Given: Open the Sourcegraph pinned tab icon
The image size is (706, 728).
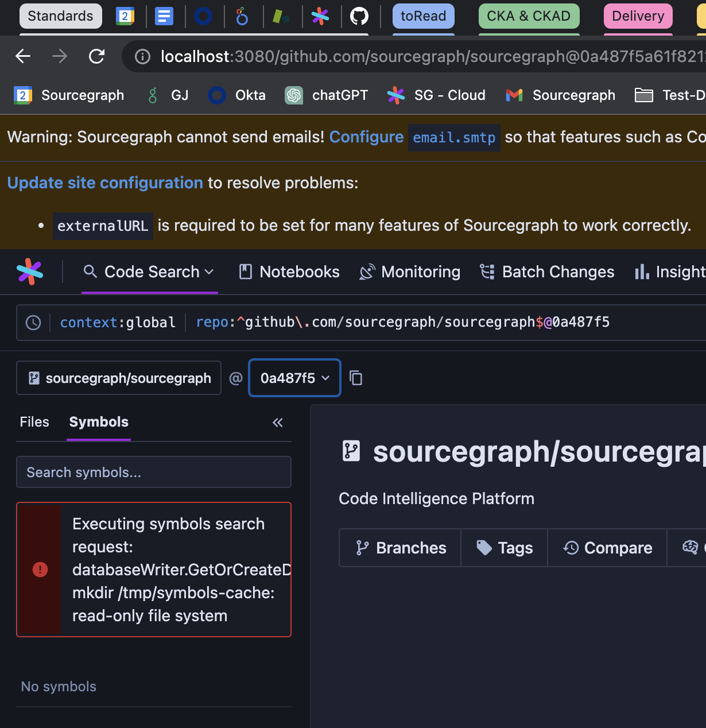Looking at the screenshot, I should coord(320,16).
